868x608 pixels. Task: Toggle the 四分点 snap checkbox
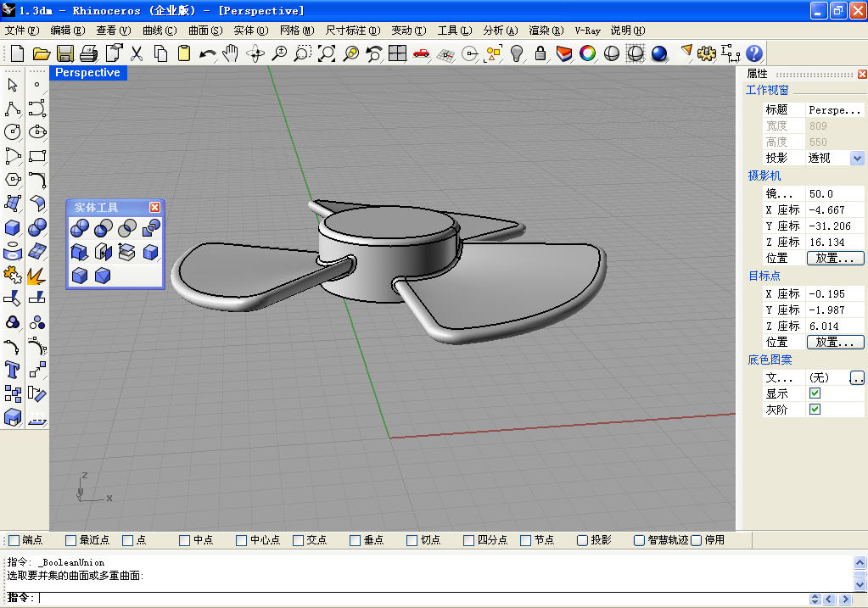point(469,540)
